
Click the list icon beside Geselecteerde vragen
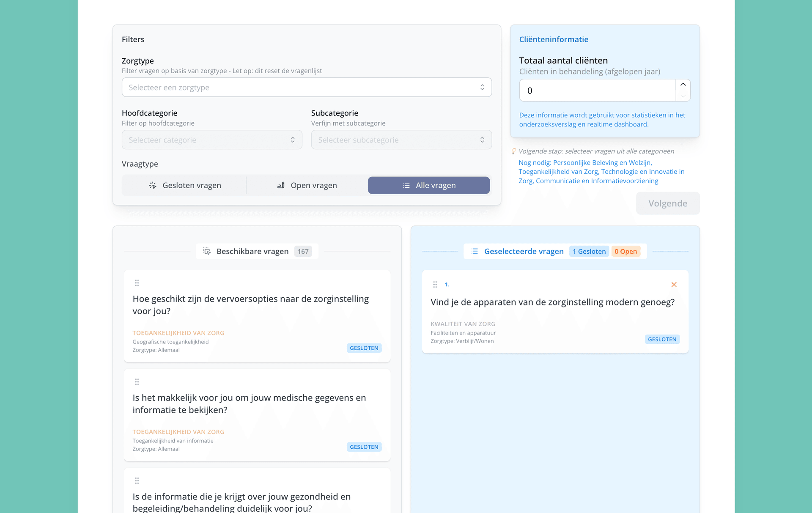pos(475,251)
